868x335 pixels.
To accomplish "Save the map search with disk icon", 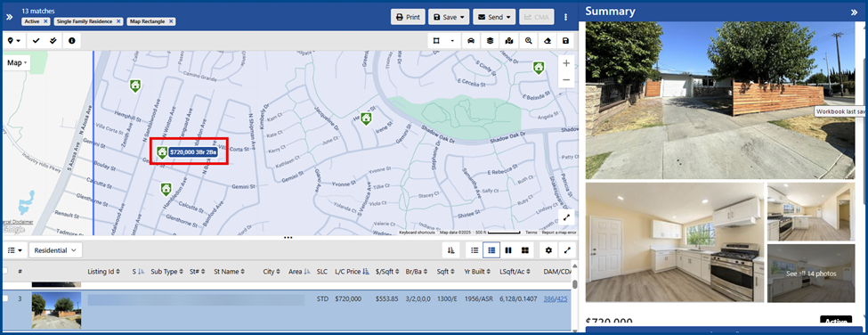I will click(x=565, y=40).
